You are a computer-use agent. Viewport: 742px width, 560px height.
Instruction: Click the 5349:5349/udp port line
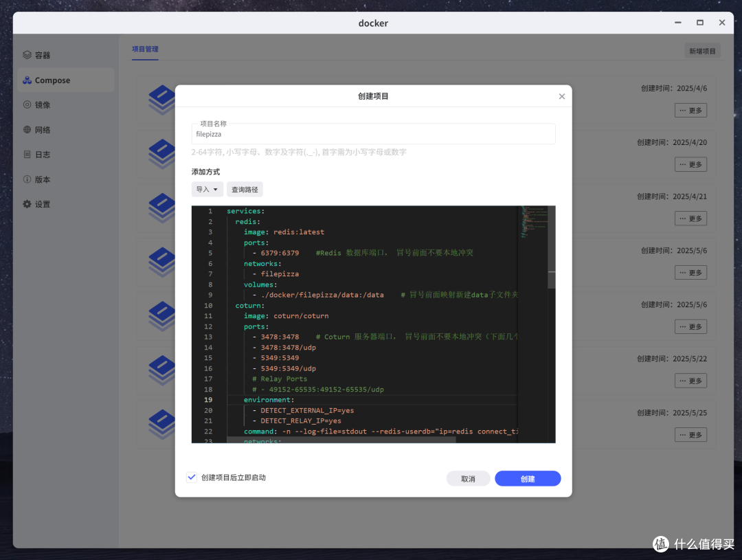284,368
